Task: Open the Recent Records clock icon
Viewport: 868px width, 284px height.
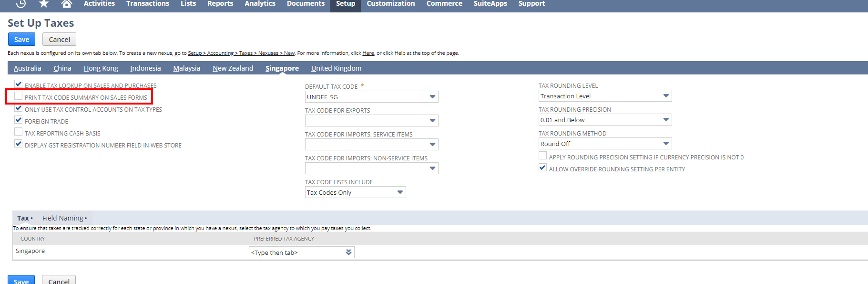Action: [21, 4]
